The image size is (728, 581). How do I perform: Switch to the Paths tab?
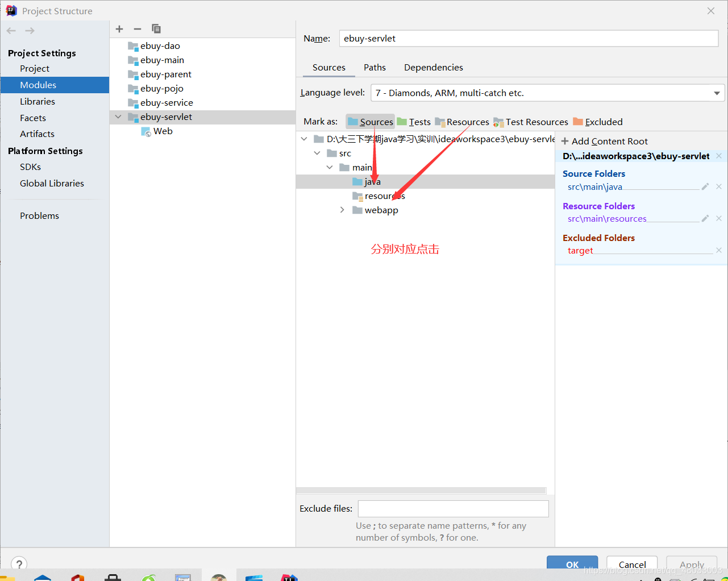(375, 67)
